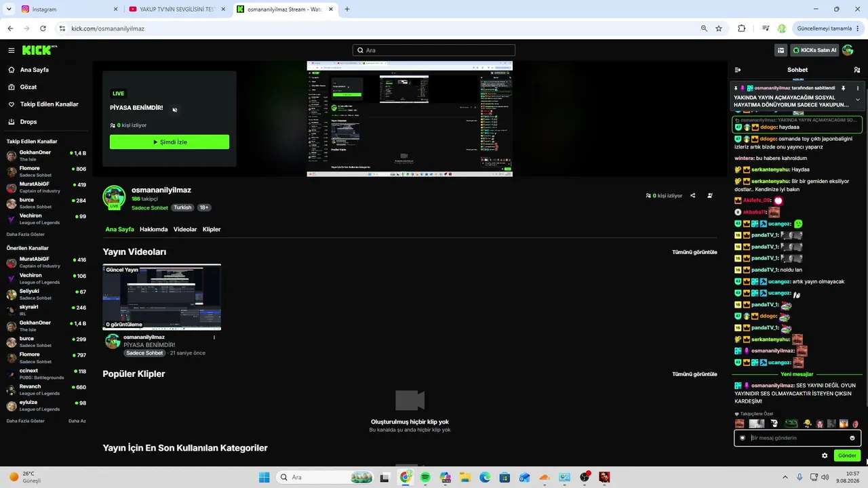Open the Videolar tab

pos(185,229)
